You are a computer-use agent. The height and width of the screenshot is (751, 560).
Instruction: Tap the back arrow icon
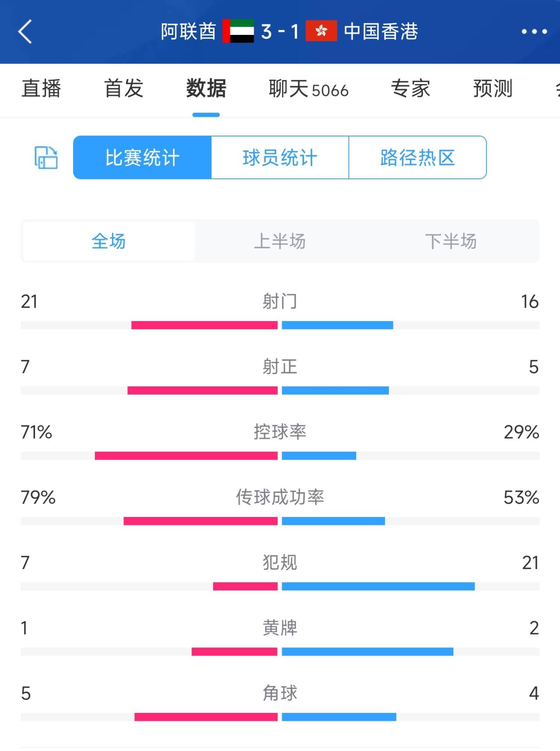pyautogui.click(x=25, y=31)
